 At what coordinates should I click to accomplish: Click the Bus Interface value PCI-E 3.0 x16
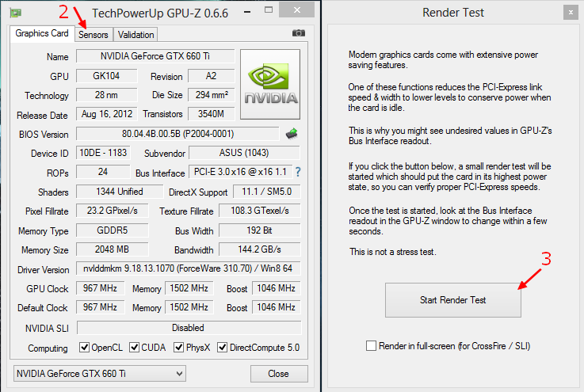241,172
